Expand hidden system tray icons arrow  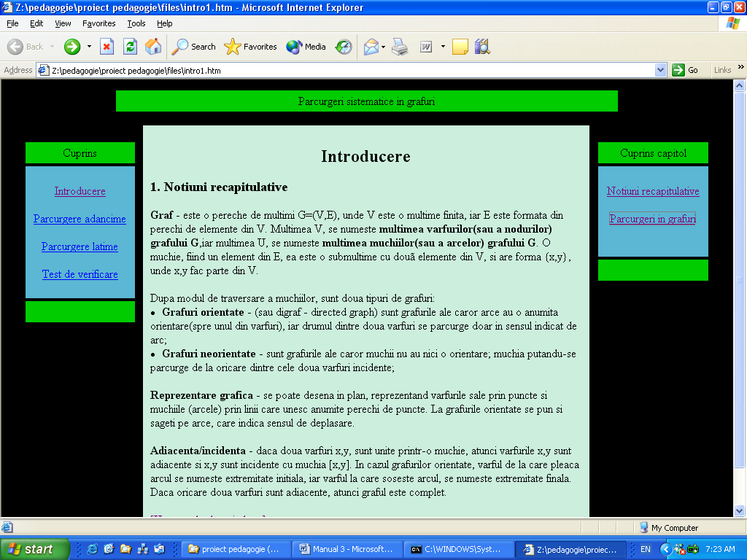point(665,549)
